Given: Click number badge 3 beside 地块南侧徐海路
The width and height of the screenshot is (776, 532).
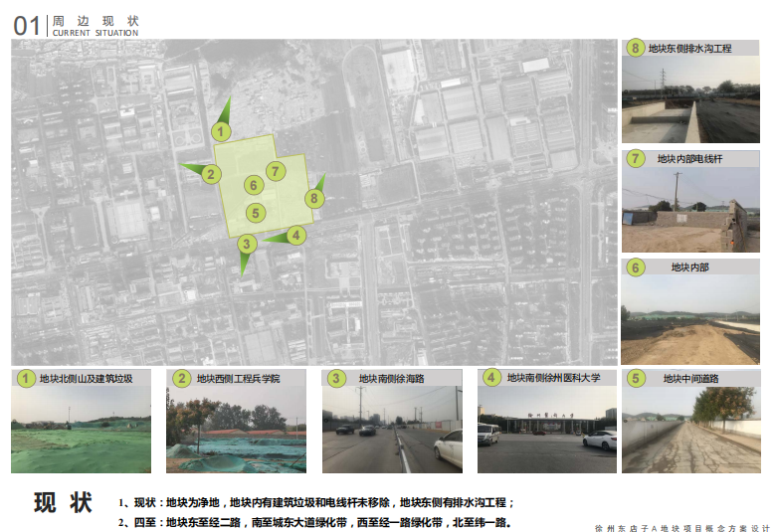Looking at the screenshot, I should point(336,379).
